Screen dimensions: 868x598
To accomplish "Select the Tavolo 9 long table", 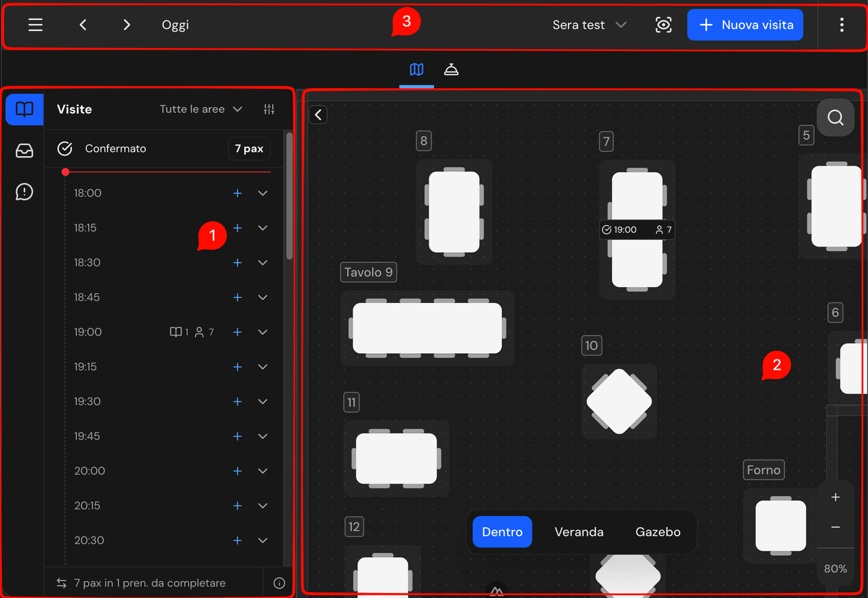I will click(x=427, y=328).
